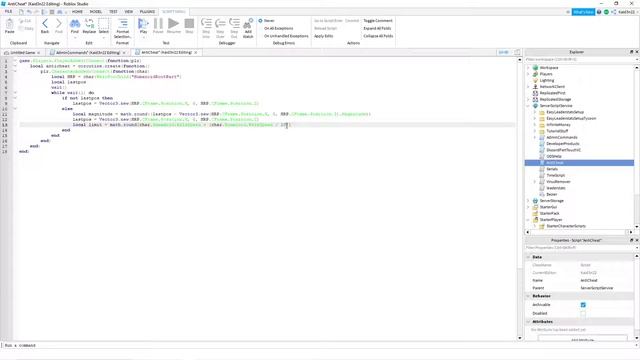
Task: Click Reload Script action
Action: [325, 28]
